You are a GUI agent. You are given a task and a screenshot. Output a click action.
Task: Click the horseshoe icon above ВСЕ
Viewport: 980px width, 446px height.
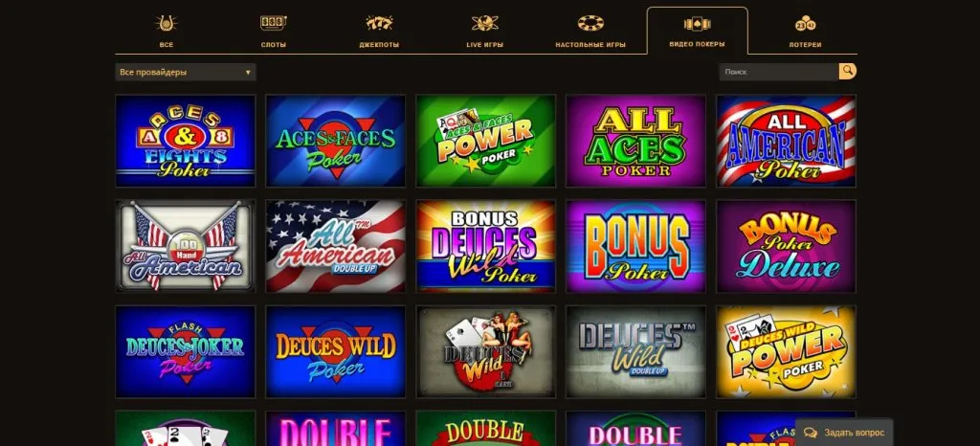[x=166, y=24]
